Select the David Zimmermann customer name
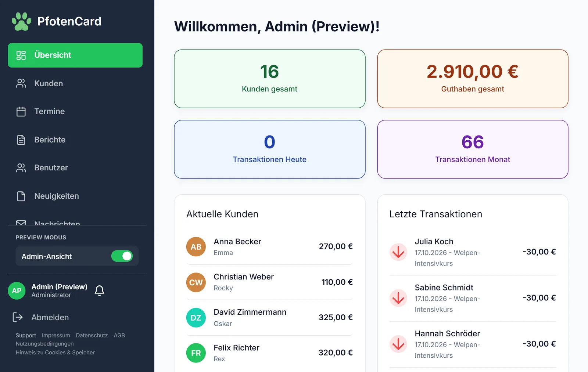 [x=250, y=312]
